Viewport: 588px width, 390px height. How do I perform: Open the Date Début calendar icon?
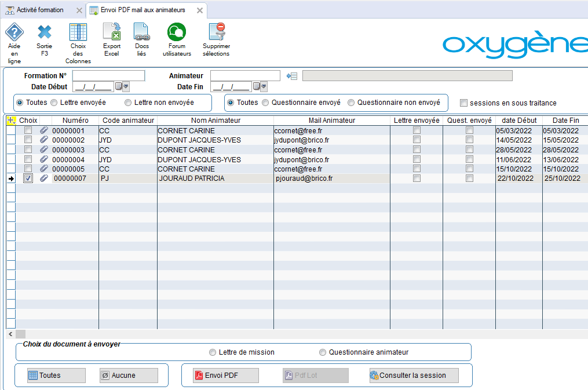click(119, 86)
